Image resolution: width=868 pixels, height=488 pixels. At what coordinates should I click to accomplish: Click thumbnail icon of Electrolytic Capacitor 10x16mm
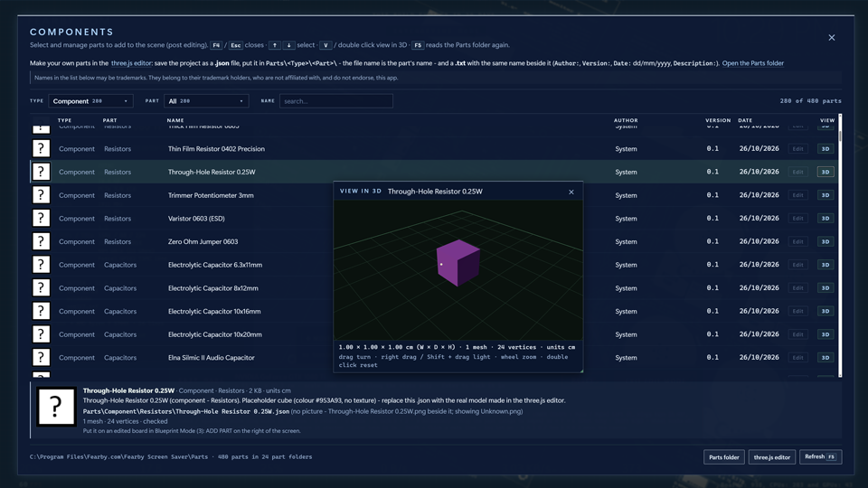[41, 311]
